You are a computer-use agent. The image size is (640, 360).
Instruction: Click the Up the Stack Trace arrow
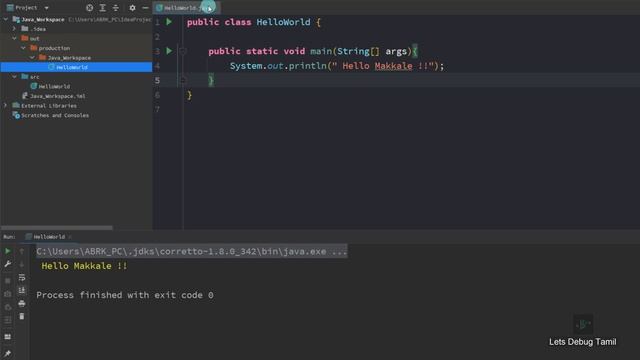(22, 251)
